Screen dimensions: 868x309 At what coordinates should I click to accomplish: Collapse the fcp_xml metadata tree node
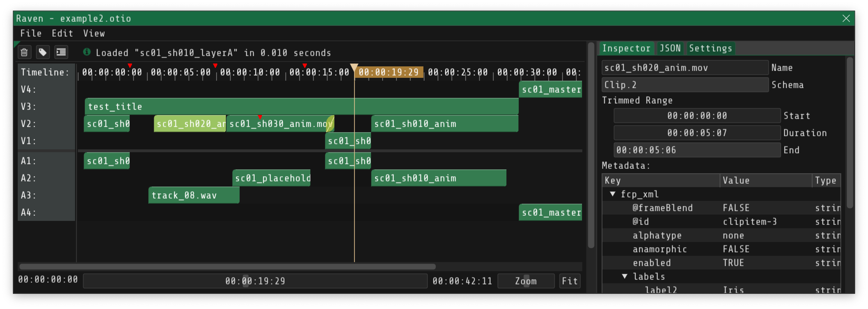pyautogui.click(x=613, y=194)
